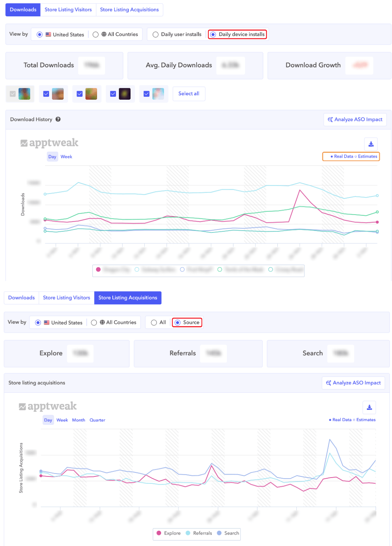Uncheck the checkbox beside the dark app icon
The height and width of the screenshot is (546, 392).
click(113, 94)
